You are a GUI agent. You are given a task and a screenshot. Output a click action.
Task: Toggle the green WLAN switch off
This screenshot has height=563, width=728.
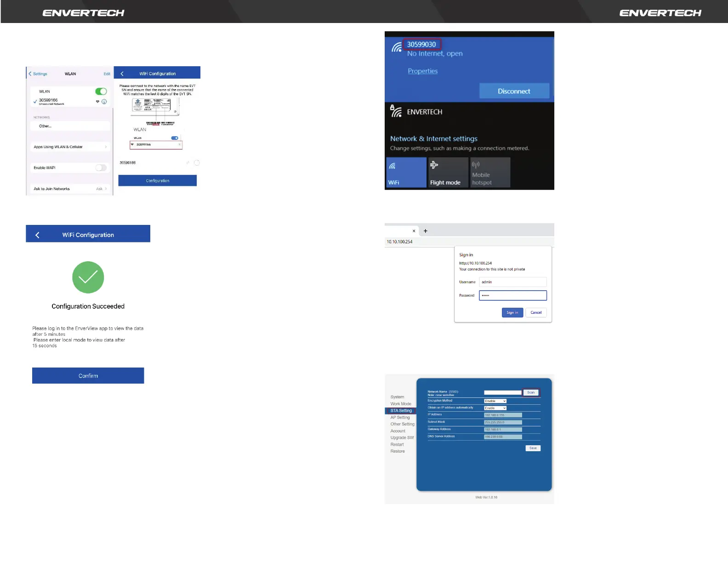pos(101,92)
